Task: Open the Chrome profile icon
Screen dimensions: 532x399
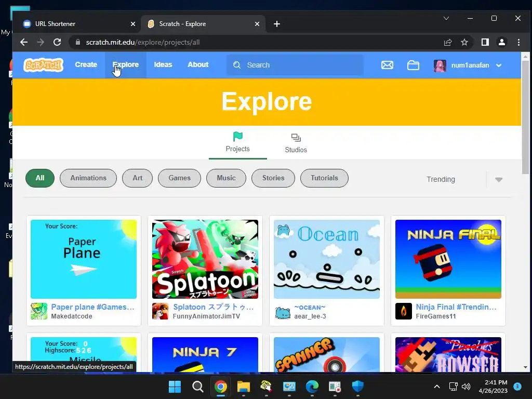Action: pyautogui.click(x=501, y=42)
